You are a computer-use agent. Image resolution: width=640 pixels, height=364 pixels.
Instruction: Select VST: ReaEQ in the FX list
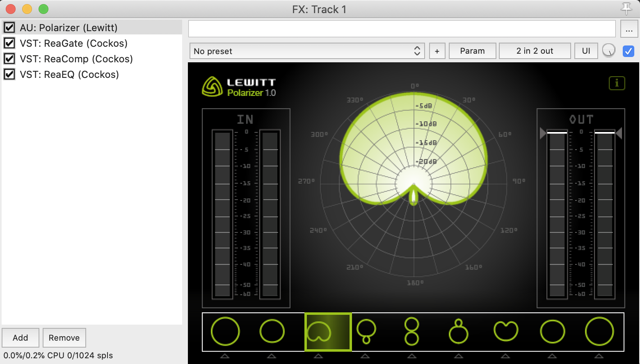69,75
